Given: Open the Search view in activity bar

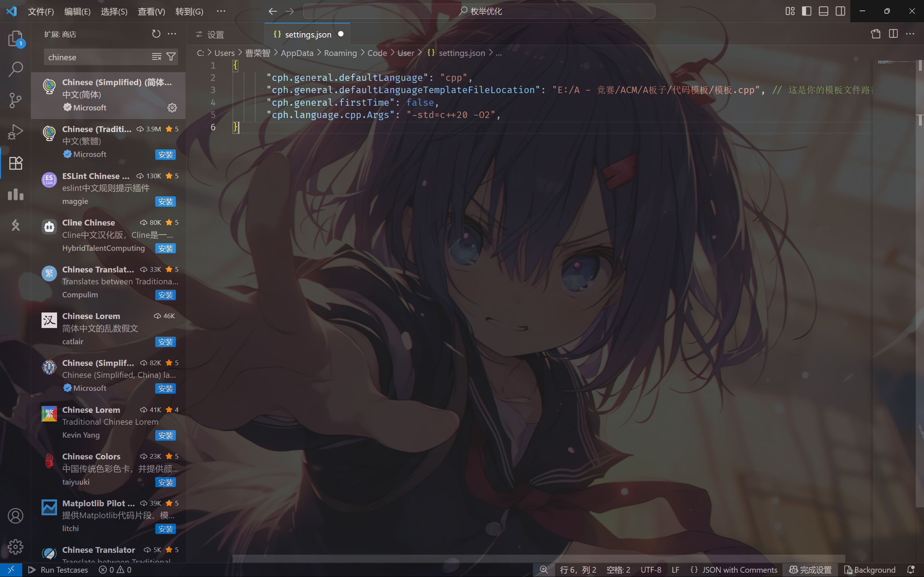Looking at the screenshot, I should click(x=15, y=69).
